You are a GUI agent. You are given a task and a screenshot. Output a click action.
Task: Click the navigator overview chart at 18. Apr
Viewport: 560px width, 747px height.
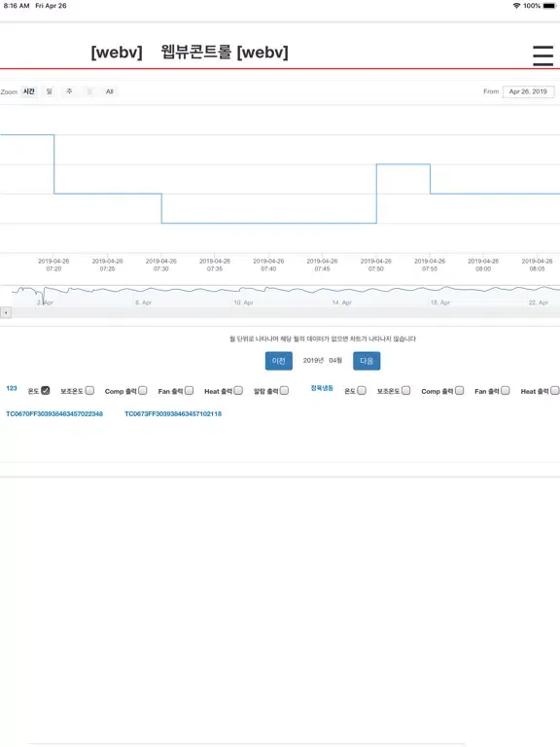(x=440, y=302)
